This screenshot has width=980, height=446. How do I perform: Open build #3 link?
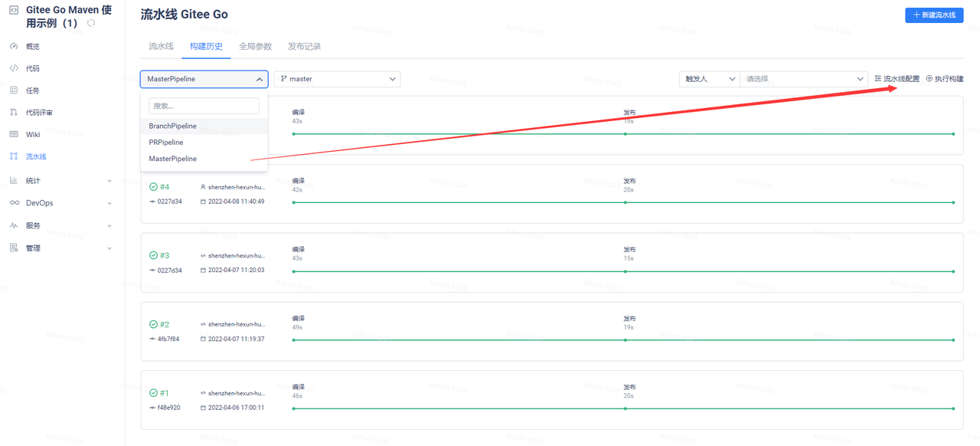click(165, 255)
